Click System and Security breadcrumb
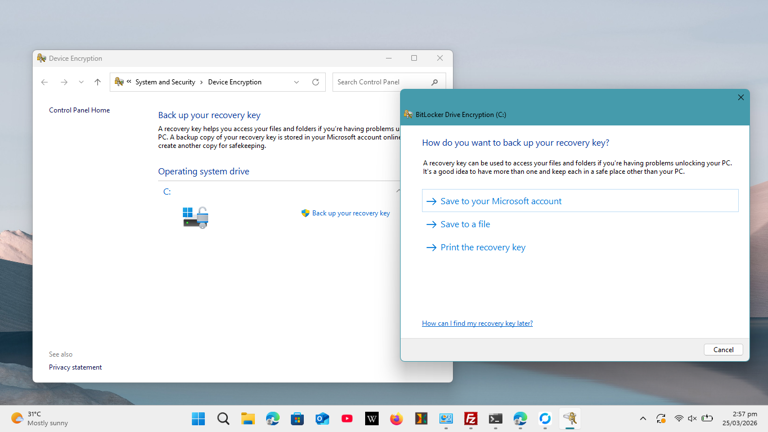This screenshot has width=768, height=432. 165,82
